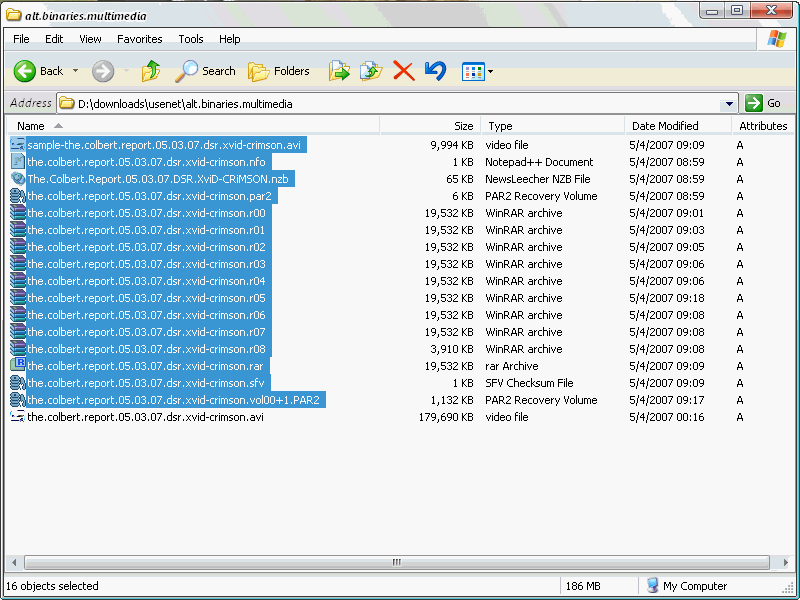Click the .sfv checksum file icon
The width and height of the screenshot is (800, 600).
18,383
